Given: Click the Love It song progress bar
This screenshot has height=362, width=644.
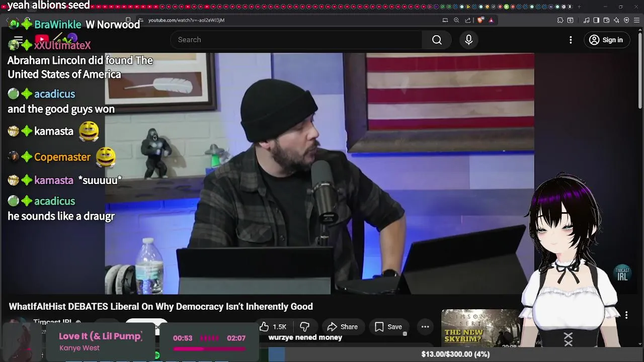Looking at the screenshot, I should click(209, 348).
